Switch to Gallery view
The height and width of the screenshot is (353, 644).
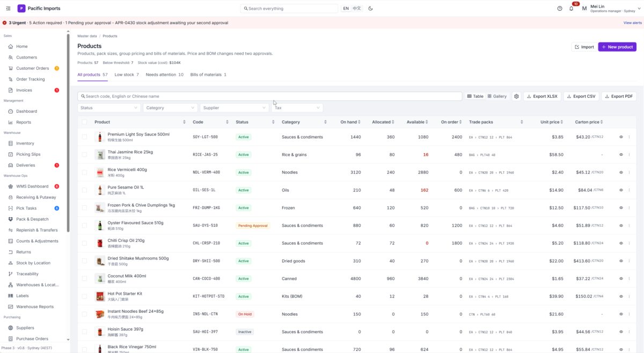click(x=497, y=96)
